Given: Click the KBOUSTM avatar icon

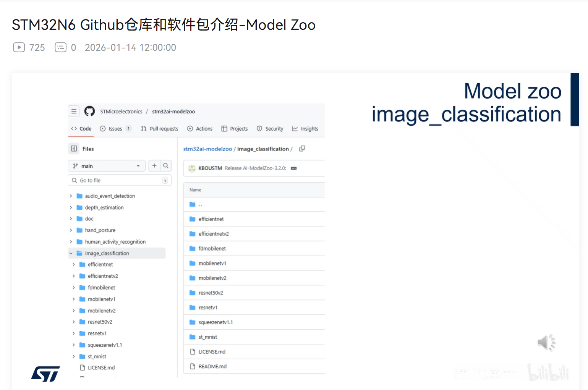Looking at the screenshot, I should tap(192, 168).
